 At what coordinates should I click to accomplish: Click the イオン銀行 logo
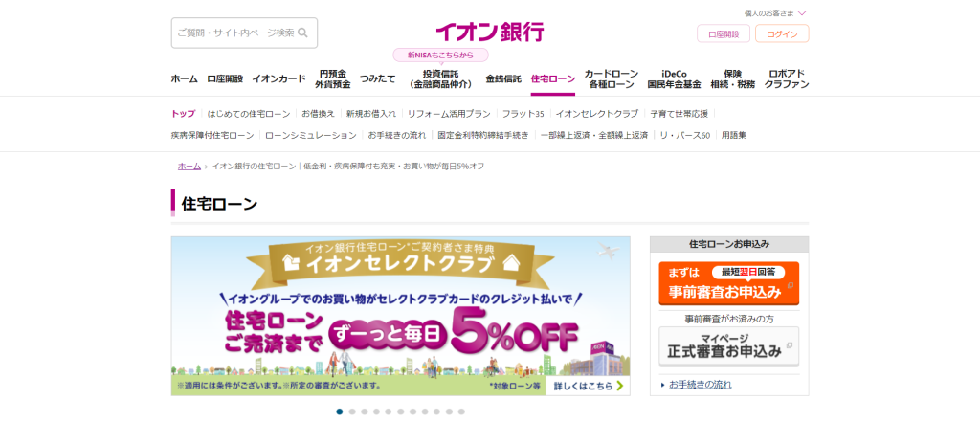click(489, 32)
